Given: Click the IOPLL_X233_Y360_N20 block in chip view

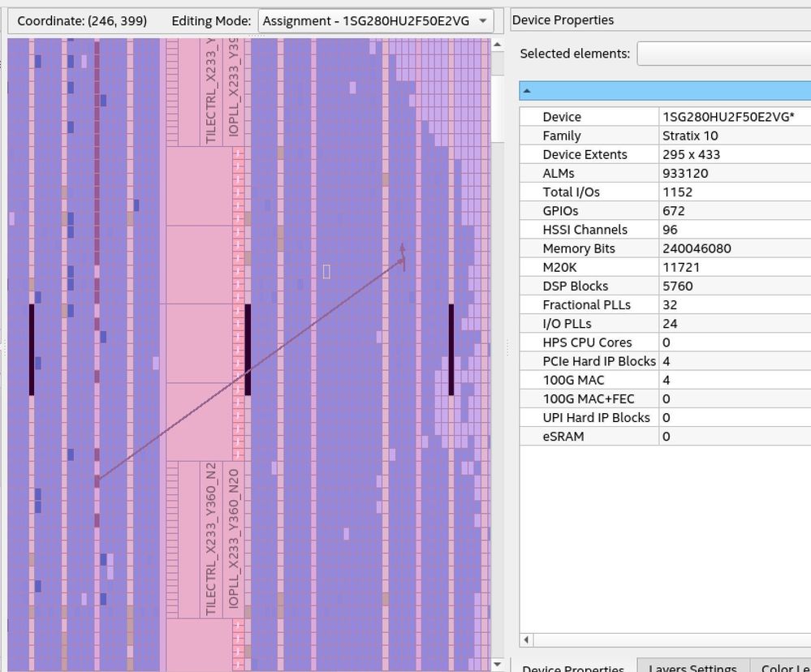Looking at the screenshot, I should [233, 540].
